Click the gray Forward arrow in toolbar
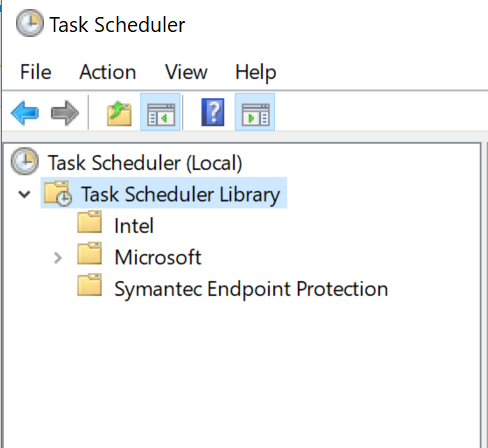This screenshot has height=448, width=488. click(65, 113)
